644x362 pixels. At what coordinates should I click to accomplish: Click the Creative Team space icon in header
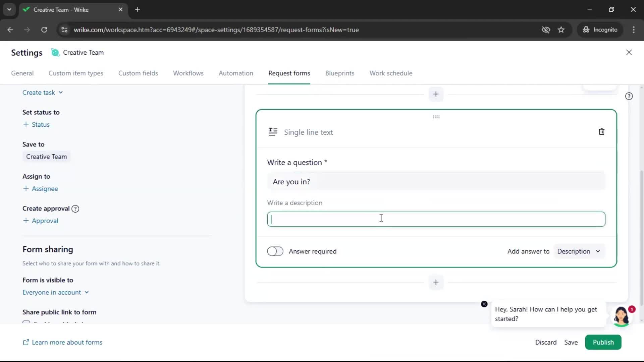click(55, 53)
